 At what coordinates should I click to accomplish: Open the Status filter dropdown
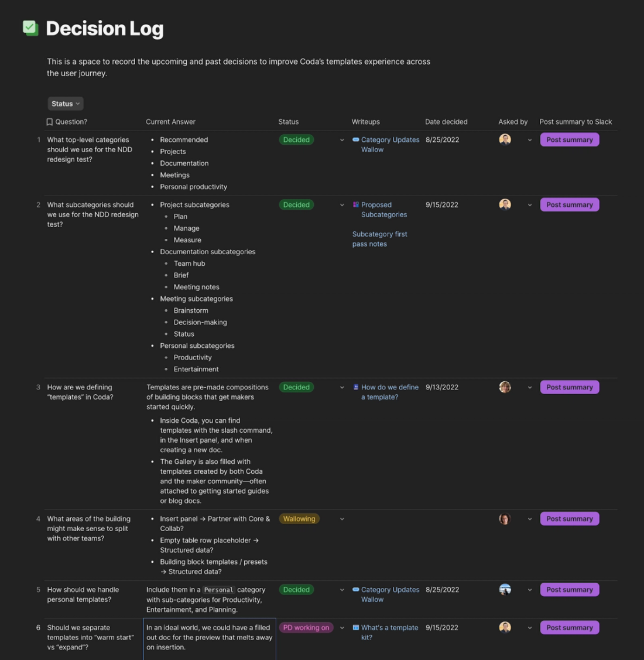point(65,104)
